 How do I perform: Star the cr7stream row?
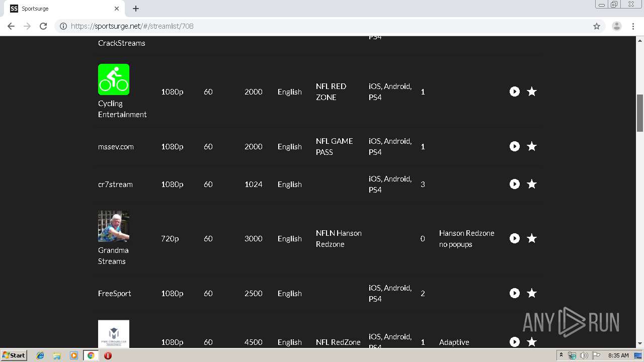pyautogui.click(x=532, y=184)
